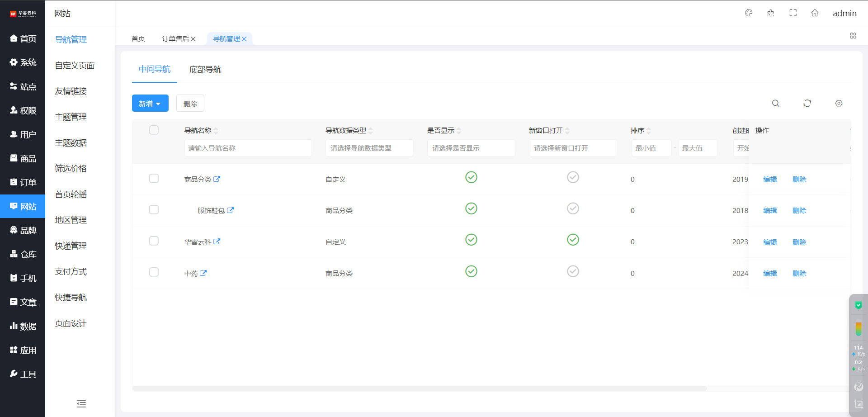Select all rows with header checkbox
This screenshot has height=417, width=868.
154,130
